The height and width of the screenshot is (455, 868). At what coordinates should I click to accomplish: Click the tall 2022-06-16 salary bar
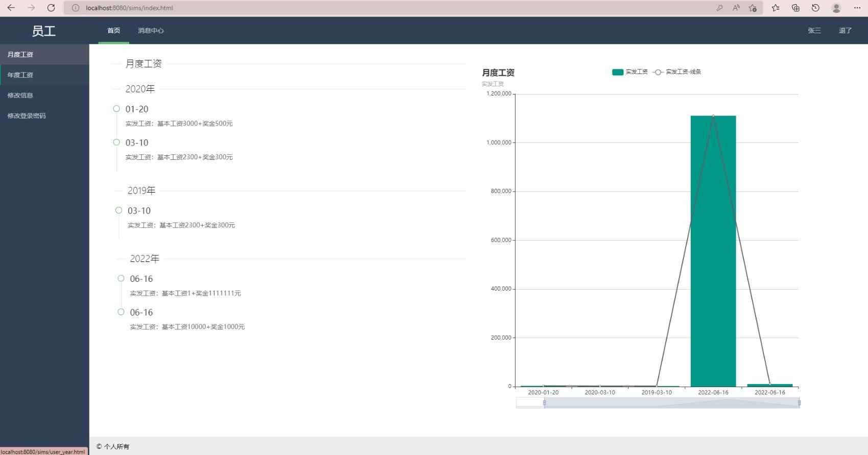(713, 251)
